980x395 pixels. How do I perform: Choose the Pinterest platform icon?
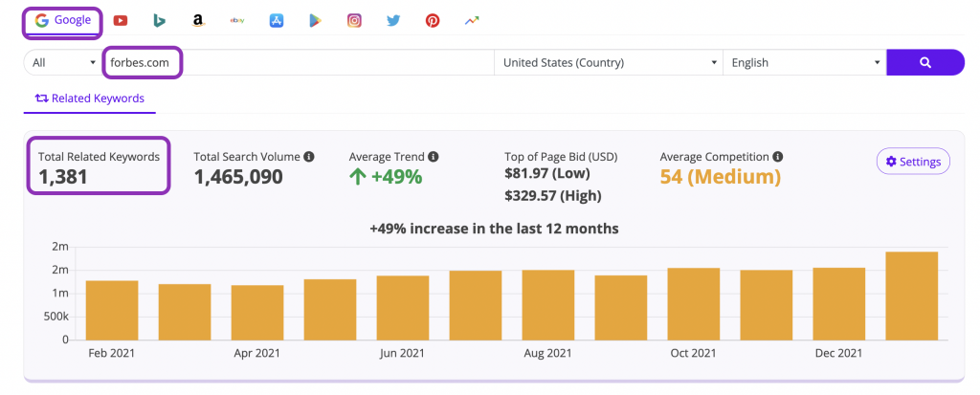click(433, 20)
